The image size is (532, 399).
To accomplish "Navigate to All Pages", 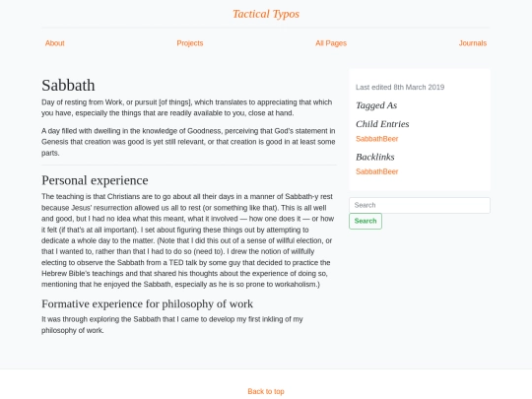I will coord(331,43).
